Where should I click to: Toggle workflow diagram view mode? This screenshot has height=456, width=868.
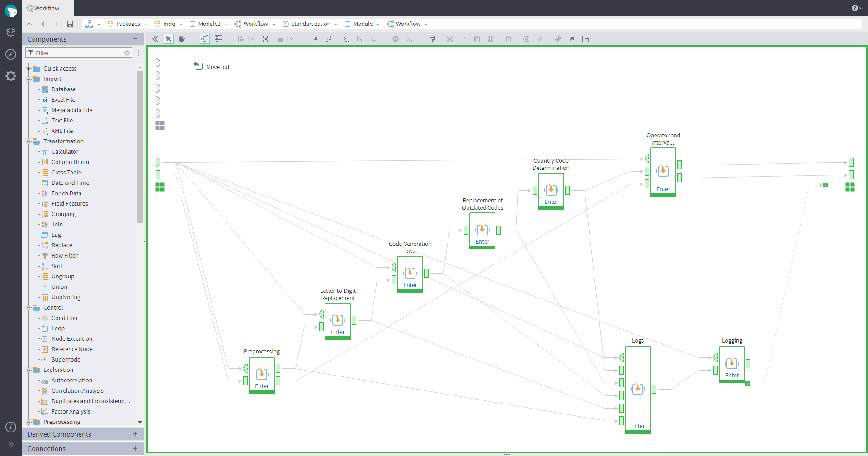[205, 39]
